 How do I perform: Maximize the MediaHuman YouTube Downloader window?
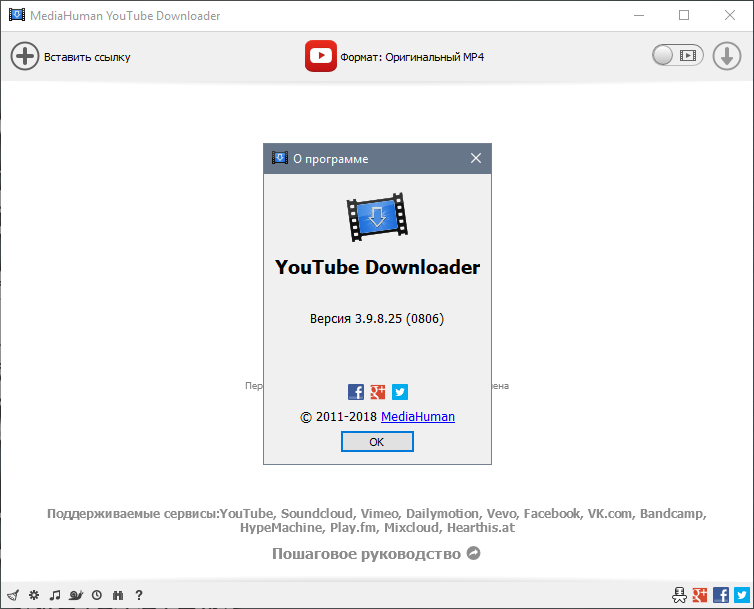[x=684, y=15]
